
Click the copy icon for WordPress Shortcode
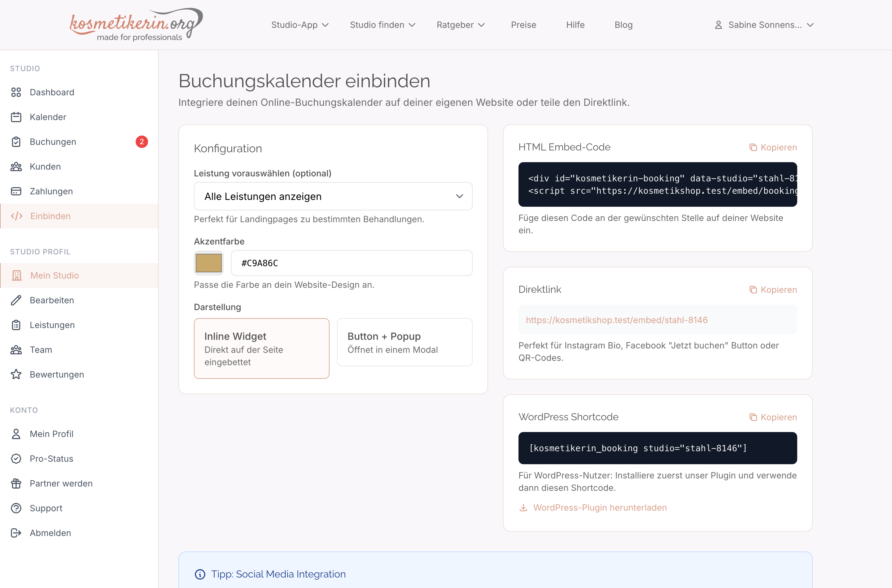(753, 417)
